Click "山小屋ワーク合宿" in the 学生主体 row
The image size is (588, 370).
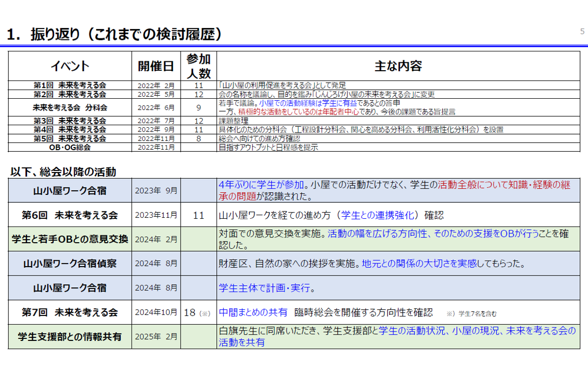click(x=70, y=288)
